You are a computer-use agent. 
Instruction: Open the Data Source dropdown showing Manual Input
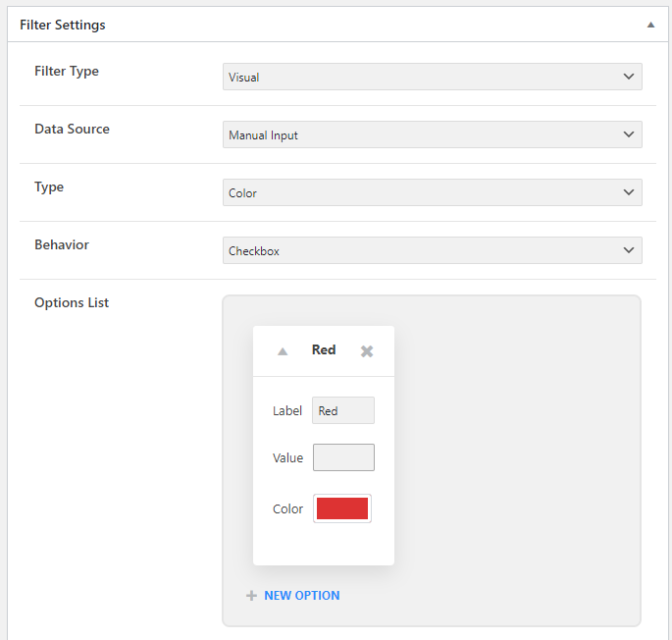point(432,134)
